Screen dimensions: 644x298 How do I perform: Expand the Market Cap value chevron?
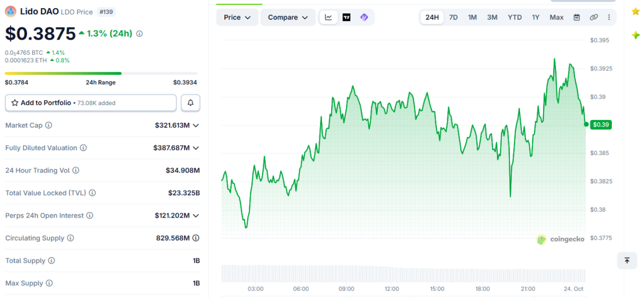pos(196,125)
